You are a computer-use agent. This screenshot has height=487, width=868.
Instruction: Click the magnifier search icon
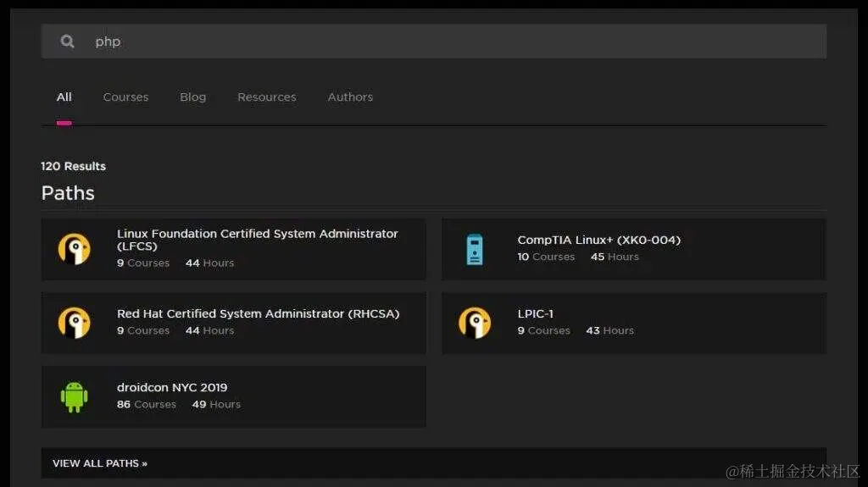67,42
